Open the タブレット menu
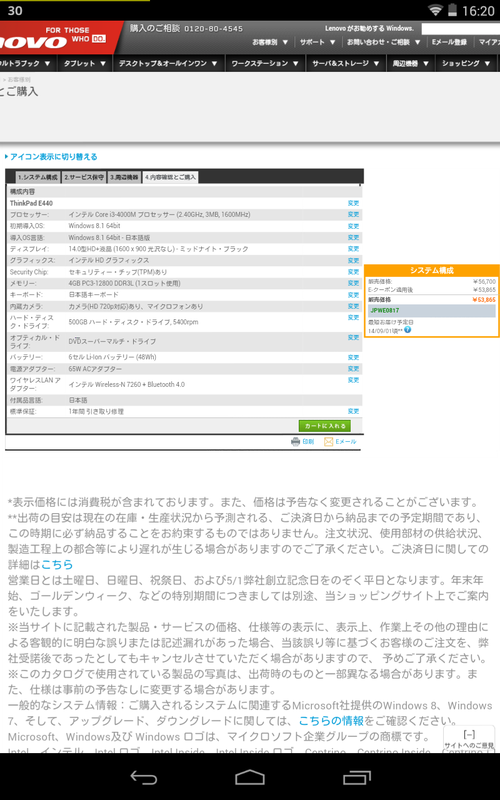This screenshot has height=800, width=500. pyautogui.click(x=84, y=63)
